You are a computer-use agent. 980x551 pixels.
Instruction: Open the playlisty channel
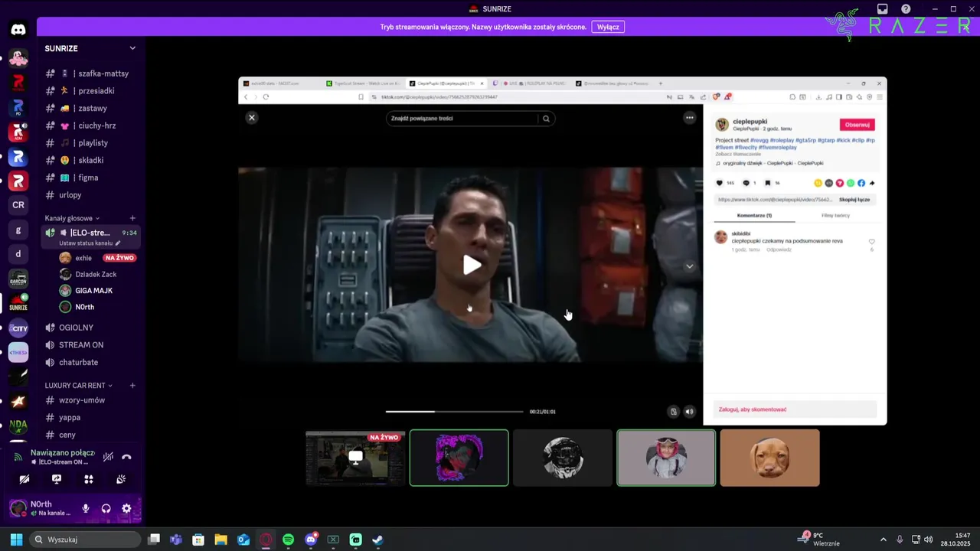(x=91, y=143)
